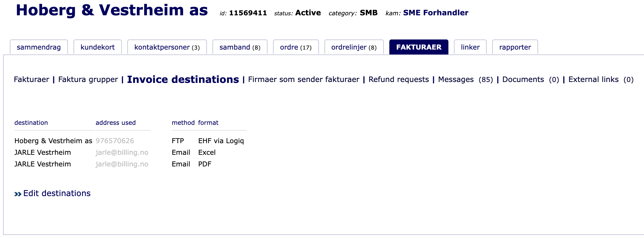644x238 pixels.
Task: Open the ordre (17) tab
Action: (x=295, y=47)
